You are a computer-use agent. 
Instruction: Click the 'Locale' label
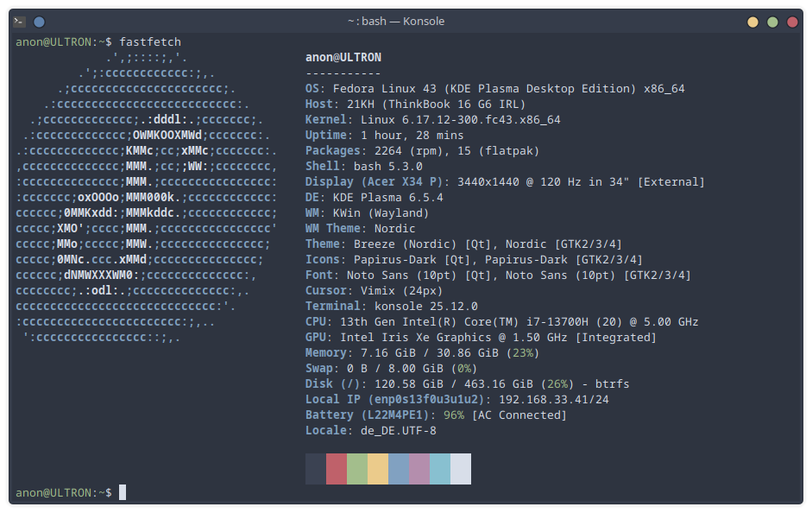[325, 431]
